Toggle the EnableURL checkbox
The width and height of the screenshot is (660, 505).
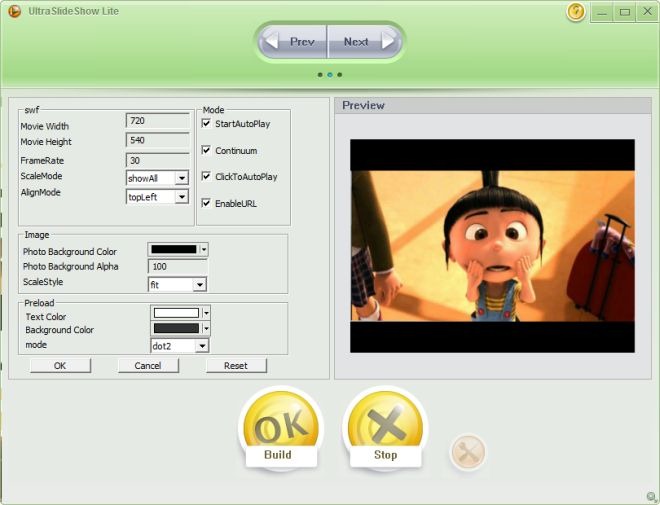[206, 203]
